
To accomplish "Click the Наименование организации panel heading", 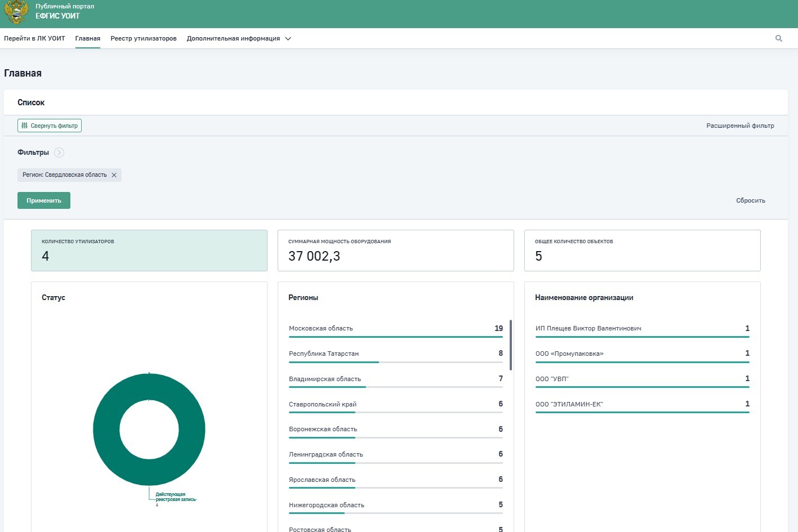I will pos(584,298).
